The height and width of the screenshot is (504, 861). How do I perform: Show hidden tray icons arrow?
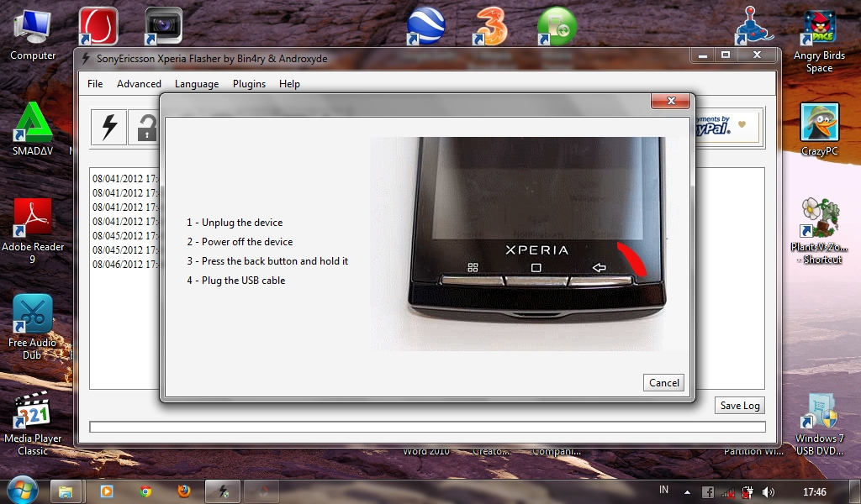(x=687, y=492)
